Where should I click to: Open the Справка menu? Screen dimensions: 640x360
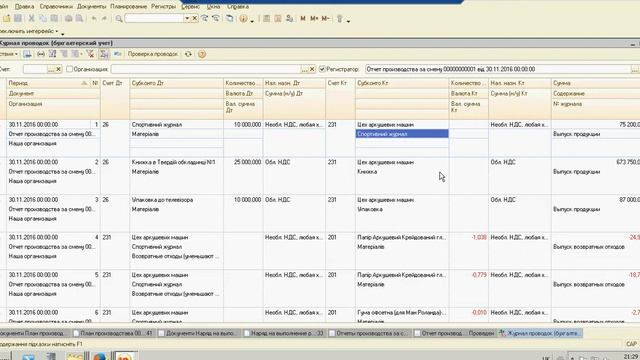tap(238, 7)
